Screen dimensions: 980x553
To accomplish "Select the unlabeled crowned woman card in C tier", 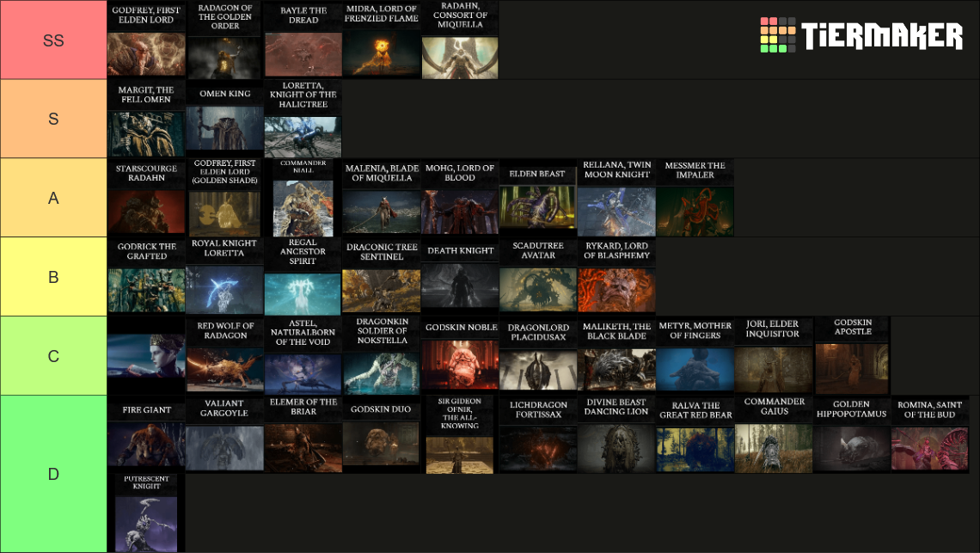I will pos(146,355).
